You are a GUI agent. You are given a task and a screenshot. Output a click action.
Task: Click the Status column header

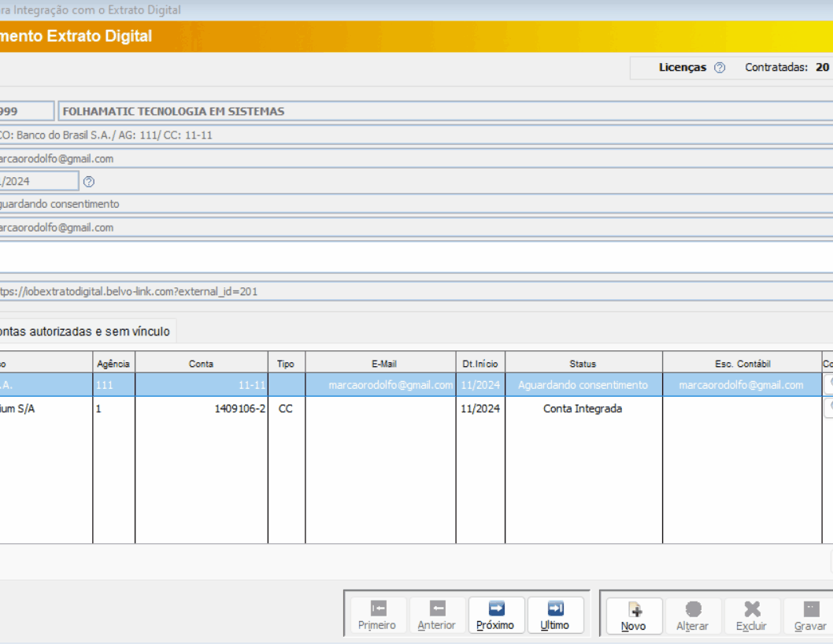coord(583,364)
